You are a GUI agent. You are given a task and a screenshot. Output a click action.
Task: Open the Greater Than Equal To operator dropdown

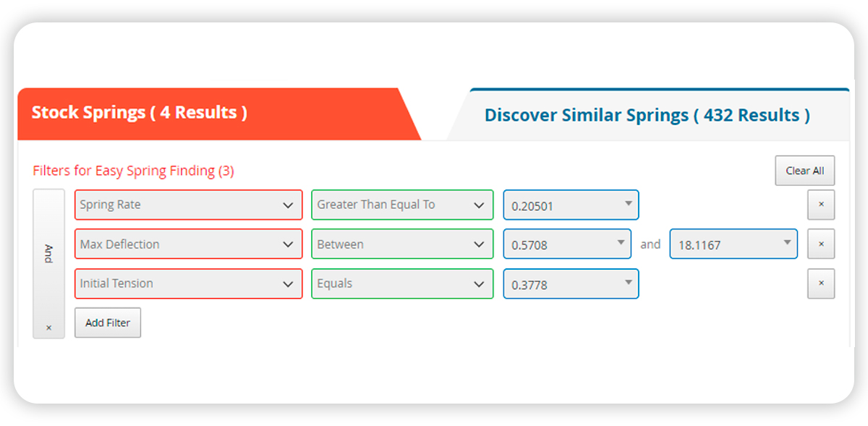pos(402,205)
